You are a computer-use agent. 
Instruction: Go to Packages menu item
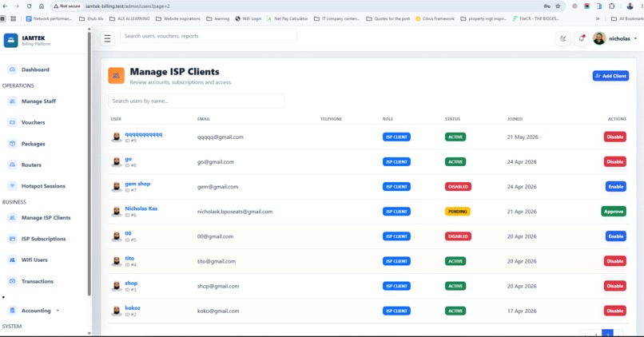(x=34, y=144)
